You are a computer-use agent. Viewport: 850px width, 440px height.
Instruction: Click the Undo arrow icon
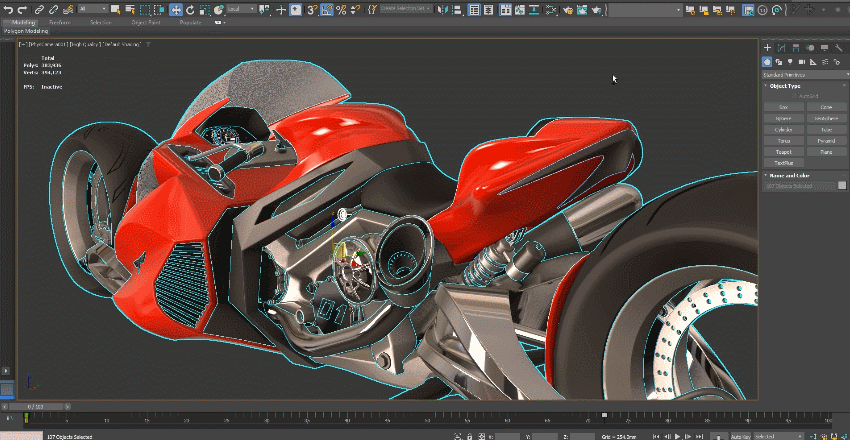click(8, 9)
